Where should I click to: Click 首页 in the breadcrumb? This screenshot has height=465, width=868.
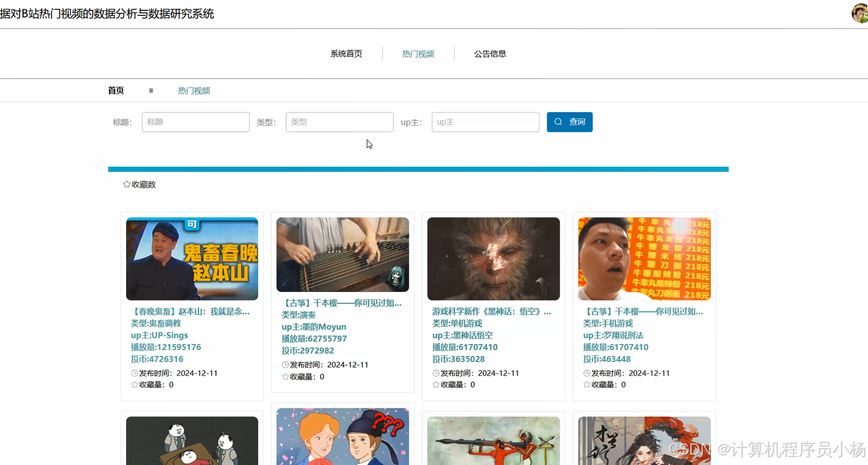(x=116, y=91)
